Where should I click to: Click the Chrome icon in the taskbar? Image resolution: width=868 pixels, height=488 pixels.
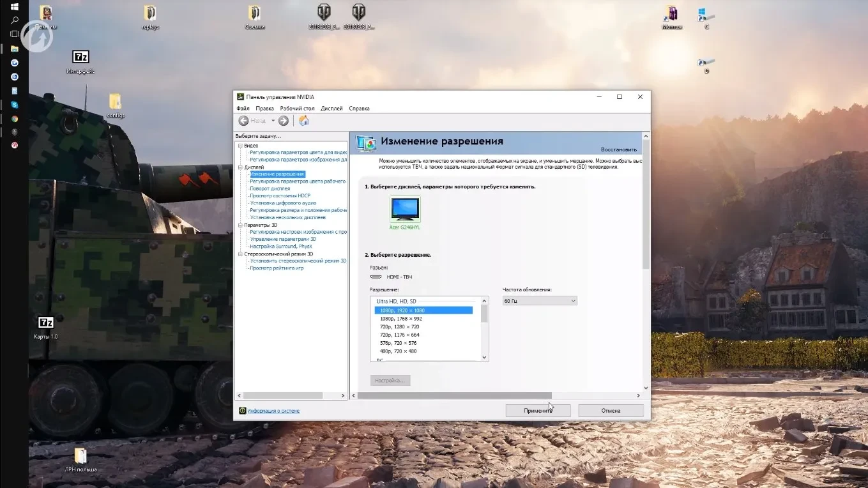tap(15, 119)
